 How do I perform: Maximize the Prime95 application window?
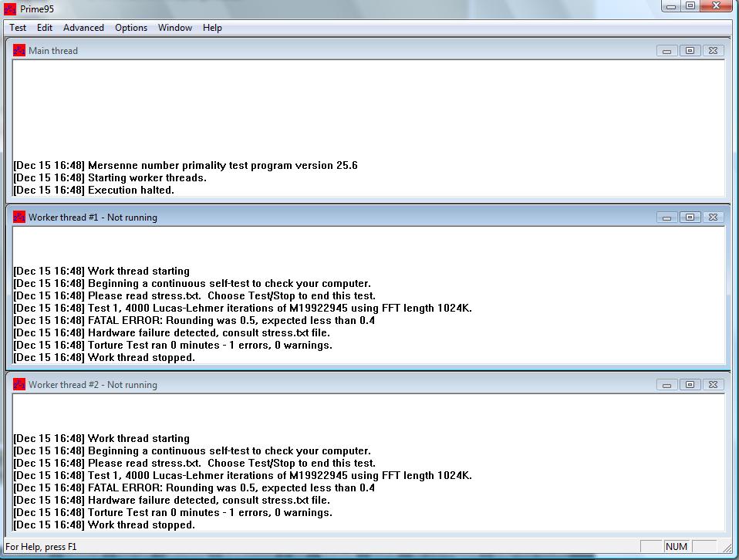[x=690, y=6]
